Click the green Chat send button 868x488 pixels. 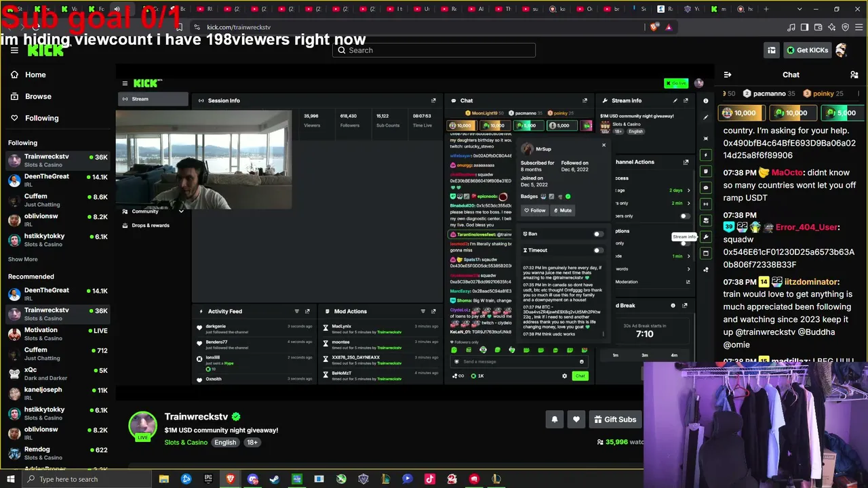[x=580, y=376]
